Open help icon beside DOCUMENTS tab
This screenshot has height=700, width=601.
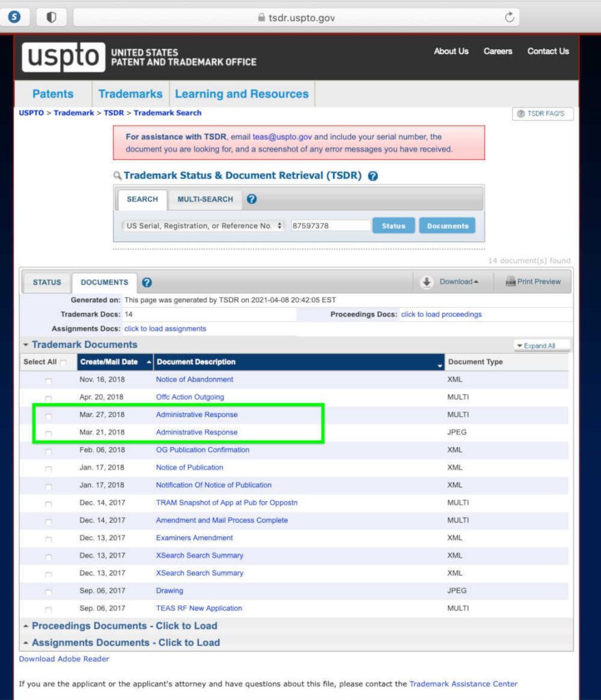(x=146, y=282)
